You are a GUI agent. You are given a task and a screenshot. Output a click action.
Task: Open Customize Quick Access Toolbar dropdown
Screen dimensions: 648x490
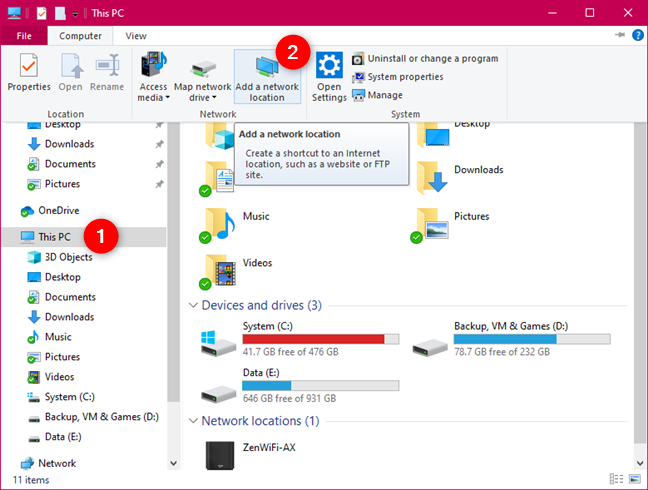[75, 14]
